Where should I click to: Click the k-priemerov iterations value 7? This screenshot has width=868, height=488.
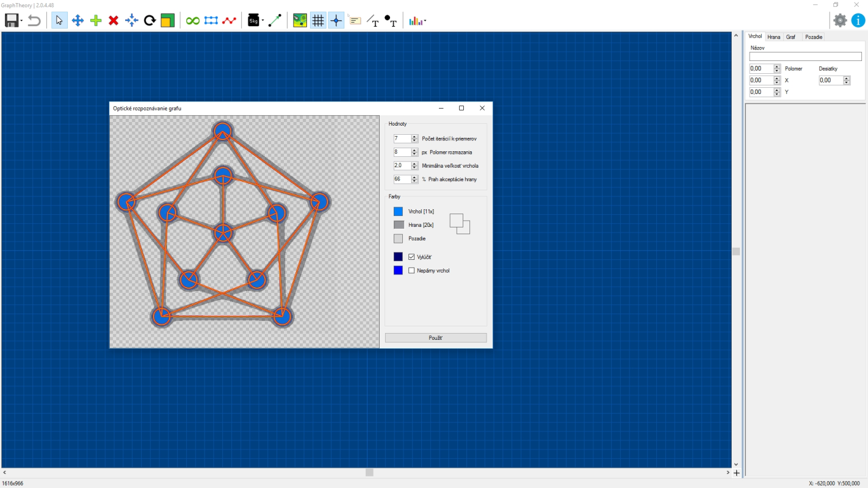point(402,139)
